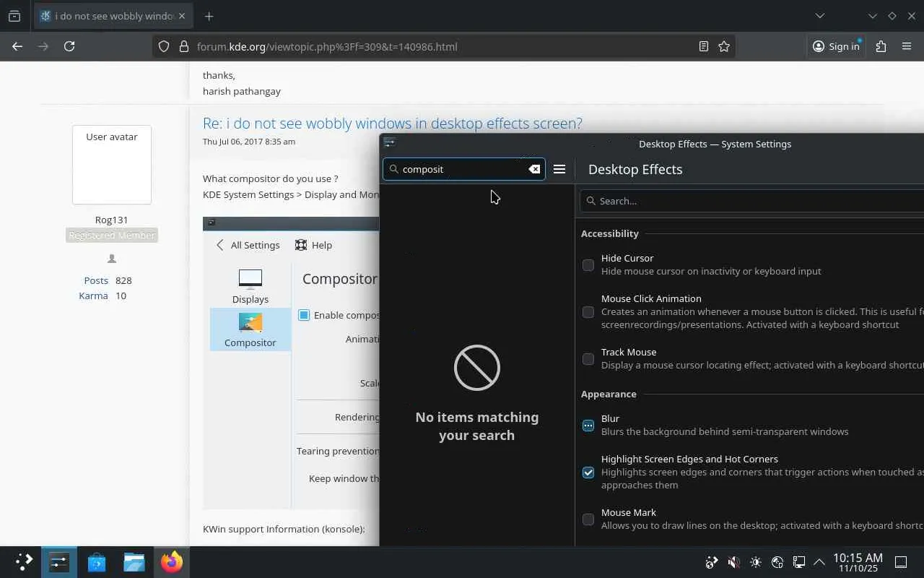Screen dimensions: 924x578
Task: Open the KDE application launcher
Action: (x=24, y=561)
